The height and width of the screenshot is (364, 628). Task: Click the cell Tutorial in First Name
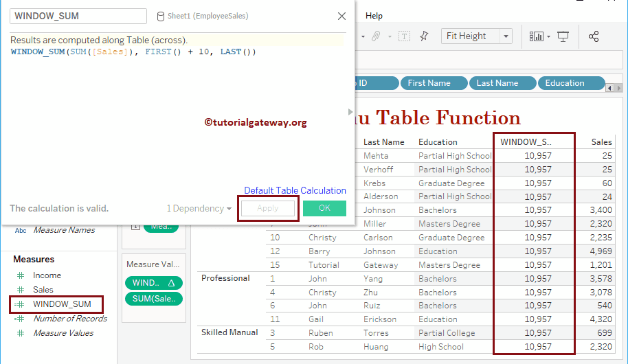coord(324,264)
